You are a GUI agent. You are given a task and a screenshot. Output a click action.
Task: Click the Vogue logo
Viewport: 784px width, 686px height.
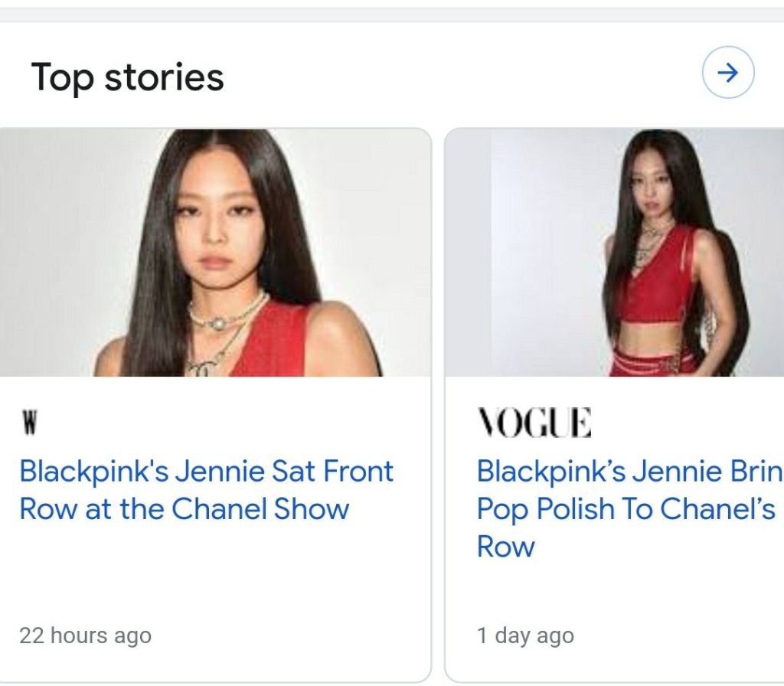[534, 423]
